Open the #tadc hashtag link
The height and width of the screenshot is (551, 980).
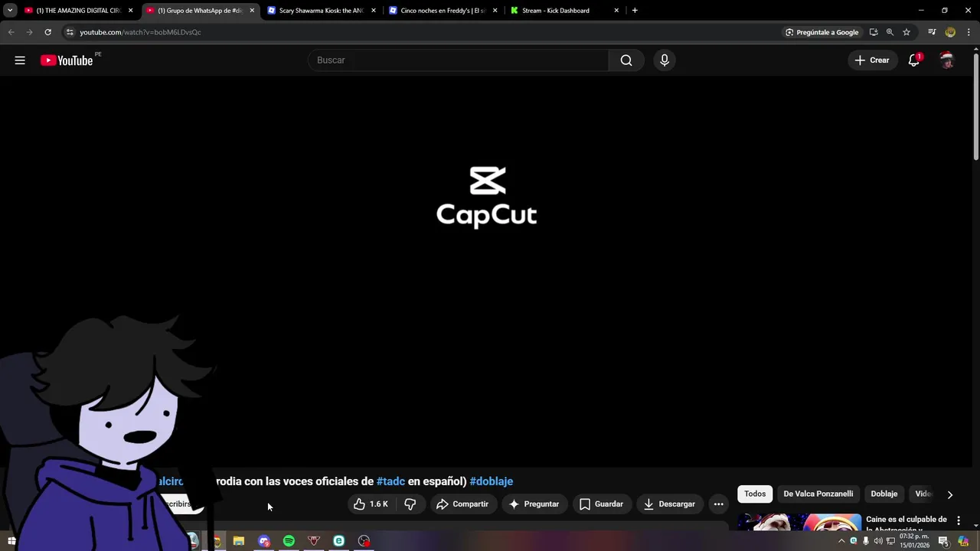[x=390, y=481]
